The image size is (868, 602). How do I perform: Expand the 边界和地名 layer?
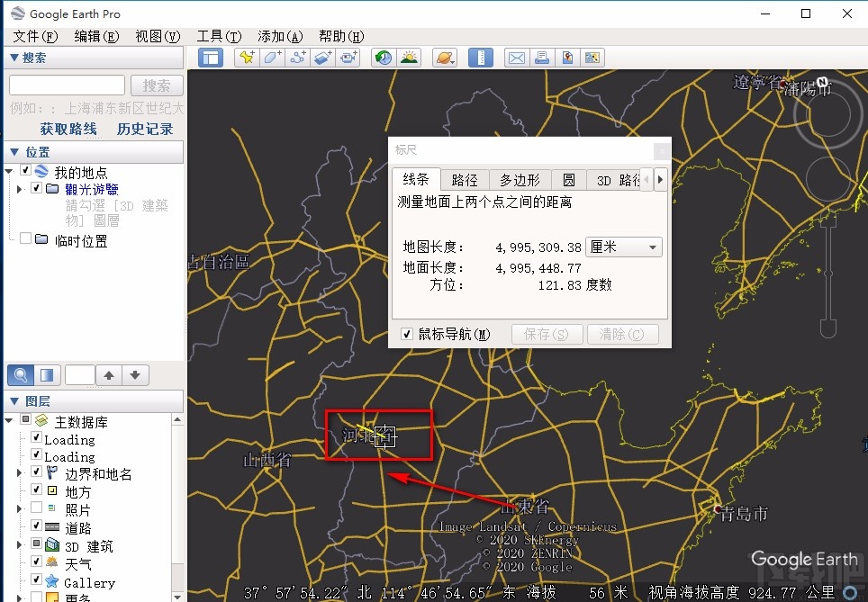[20, 472]
